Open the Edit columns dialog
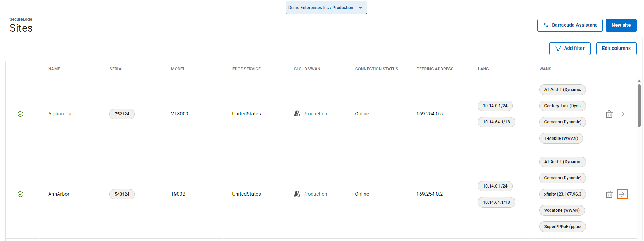The image size is (644, 241). (x=616, y=49)
